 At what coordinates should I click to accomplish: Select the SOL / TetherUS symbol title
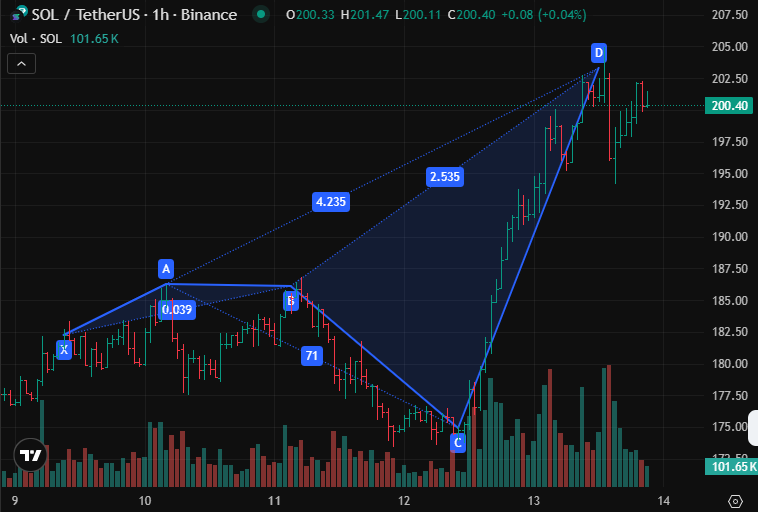[134, 15]
